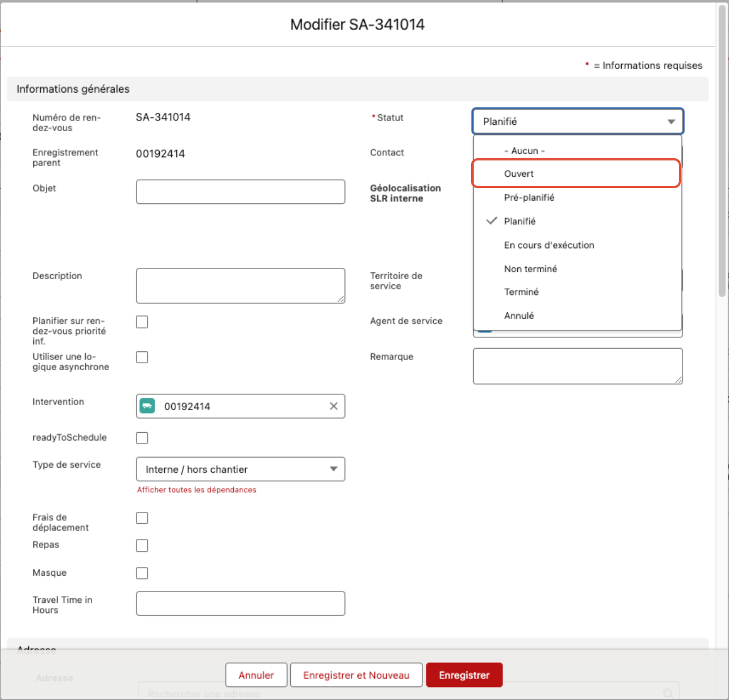Image resolution: width=729 pixels, height=700 pixels.
Task: Tick the Frais de déplacement checkbox
Action: tap(142, 518)
